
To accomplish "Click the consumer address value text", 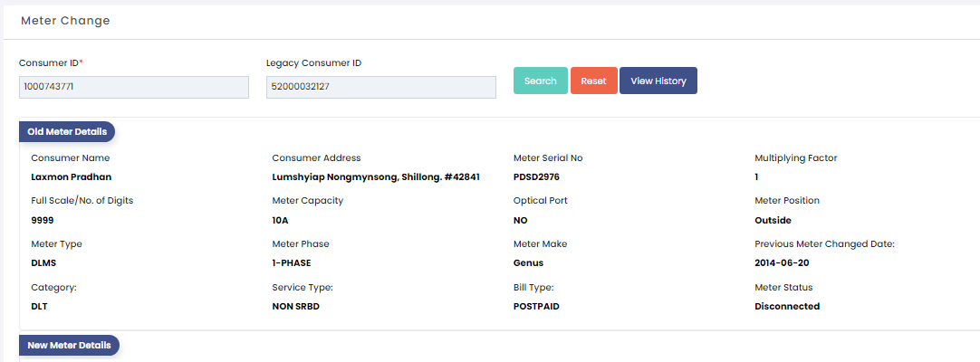I will tap(376, 176).
